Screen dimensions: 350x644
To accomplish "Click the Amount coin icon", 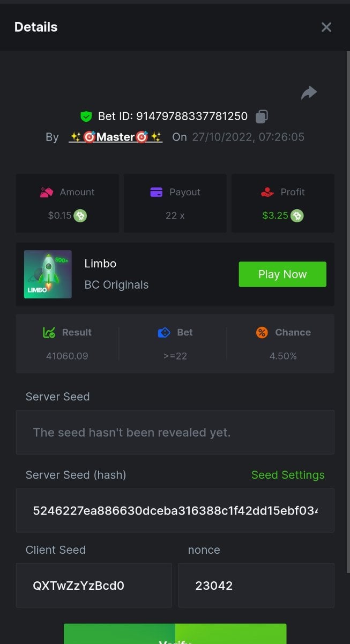I will (80, 216).
